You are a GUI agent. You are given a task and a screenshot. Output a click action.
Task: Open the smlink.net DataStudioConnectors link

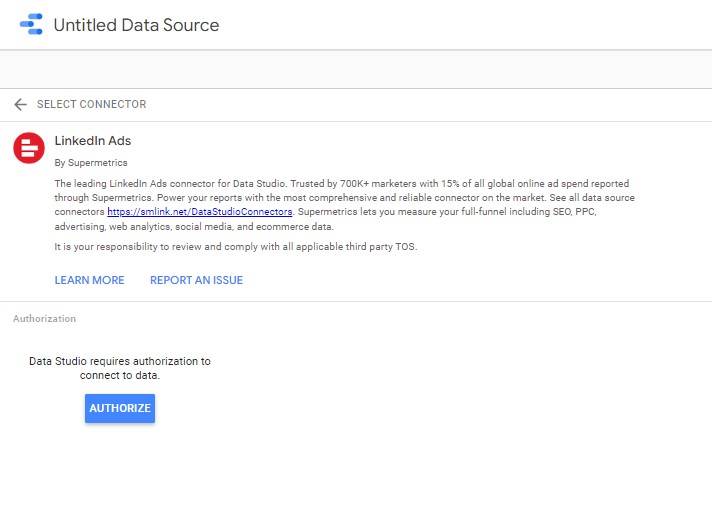pyautogui.click(x=200, y=212)
